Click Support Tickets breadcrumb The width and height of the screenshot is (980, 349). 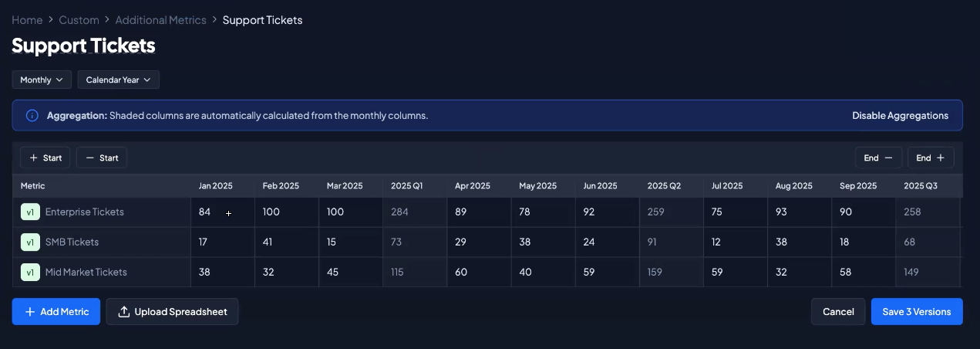pyautogui.click(x=262, y=20)
